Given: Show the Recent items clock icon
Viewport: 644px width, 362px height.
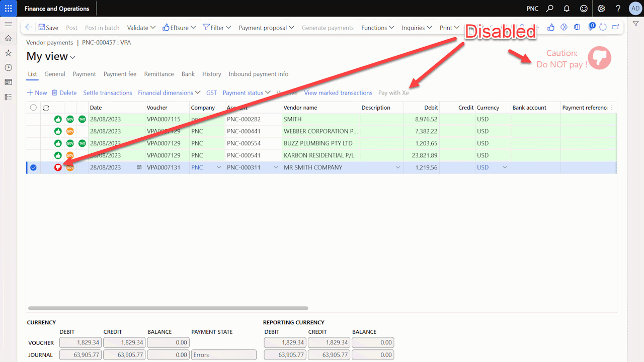Looking at the screenshot, I should [x=8, y=67].
